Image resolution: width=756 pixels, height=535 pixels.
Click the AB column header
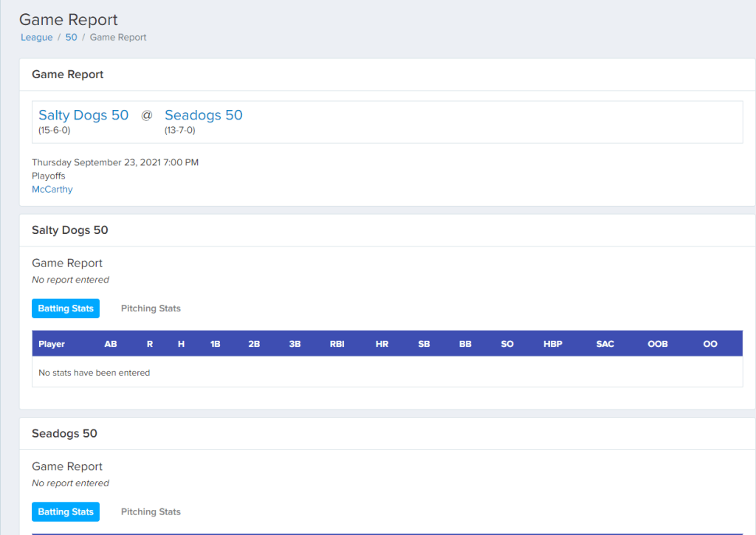point(111,344)
